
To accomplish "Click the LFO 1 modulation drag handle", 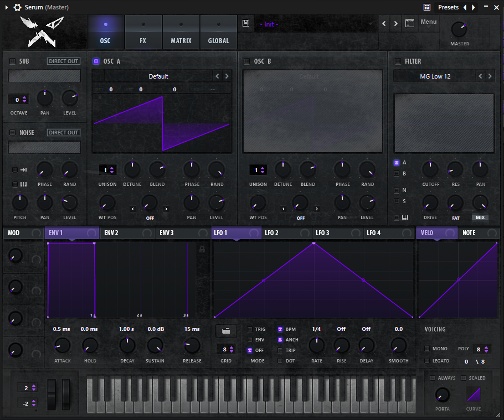I will 254,233.
